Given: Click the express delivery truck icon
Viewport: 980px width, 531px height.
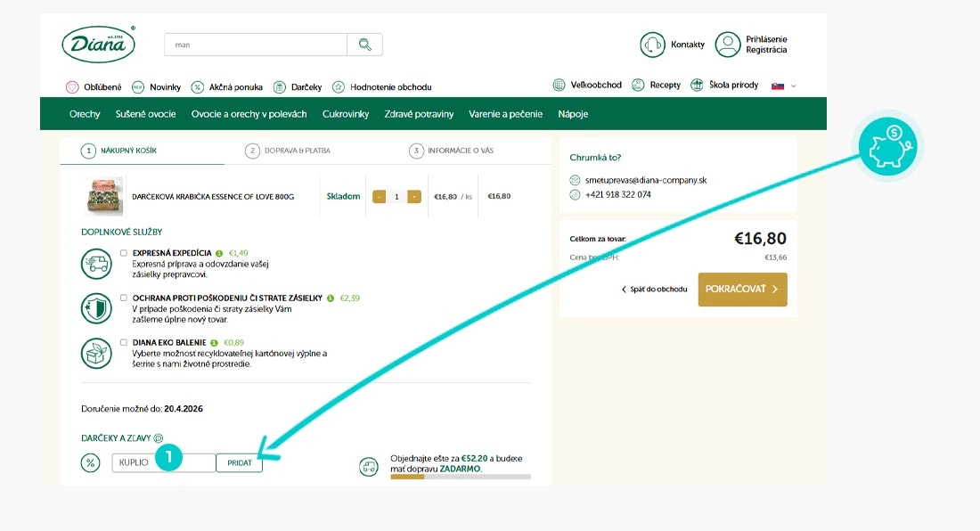Looking at the screenshot, I should 96,264.
